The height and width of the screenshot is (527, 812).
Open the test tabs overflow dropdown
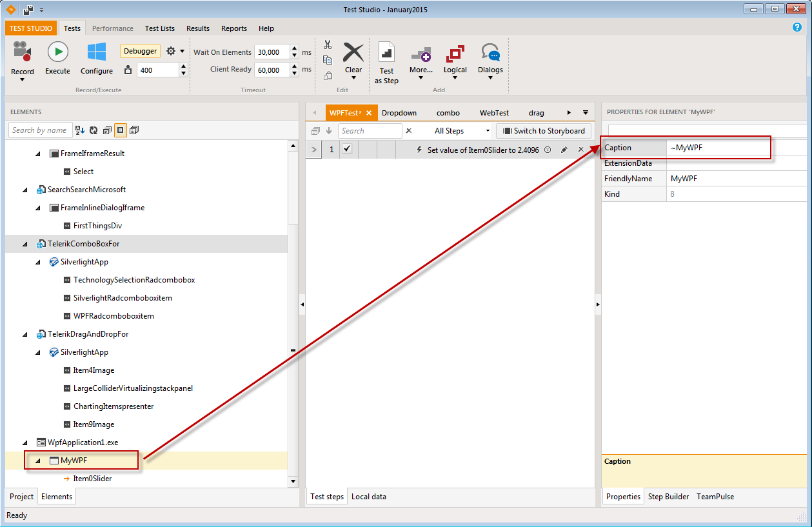coord(586,113)
